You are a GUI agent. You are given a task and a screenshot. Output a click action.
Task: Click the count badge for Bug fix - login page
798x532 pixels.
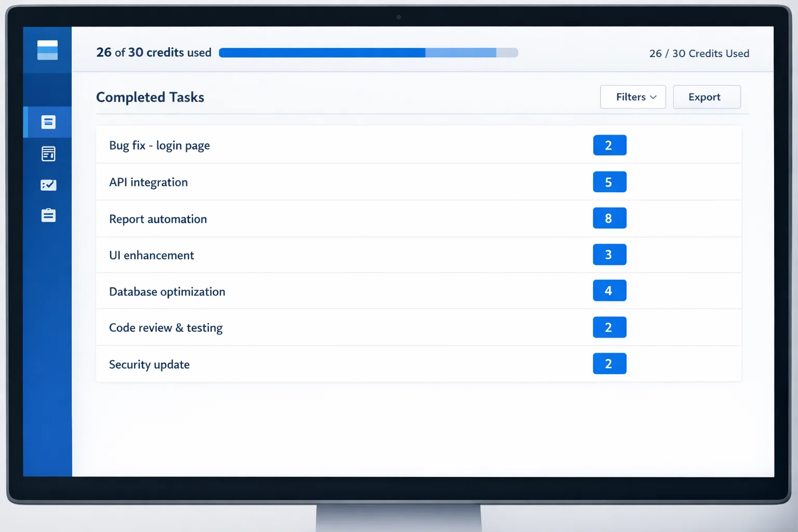(609, 145)
